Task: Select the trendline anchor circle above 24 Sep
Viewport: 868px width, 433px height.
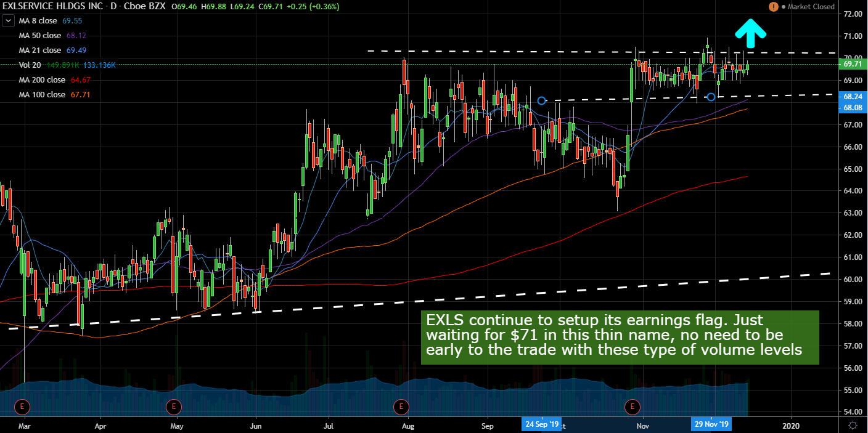Action: (x=541, y=100)
